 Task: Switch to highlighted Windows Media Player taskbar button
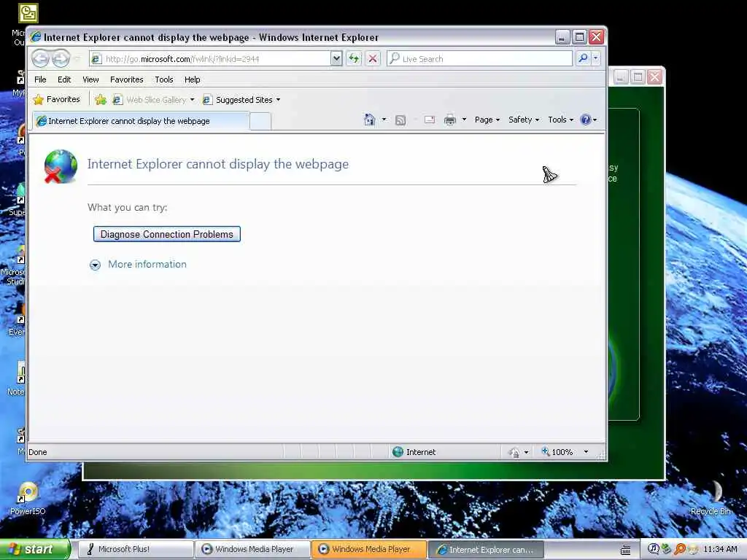point(369,549)
